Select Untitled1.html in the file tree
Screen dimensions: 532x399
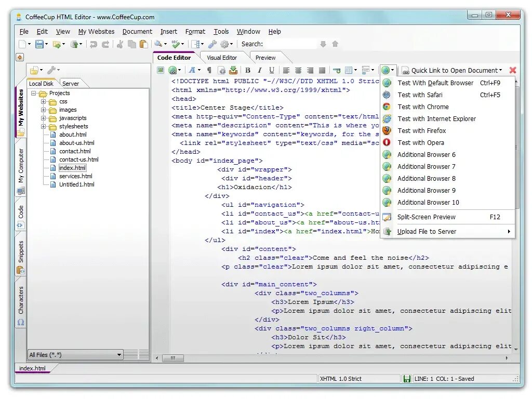tap(77, 184)
